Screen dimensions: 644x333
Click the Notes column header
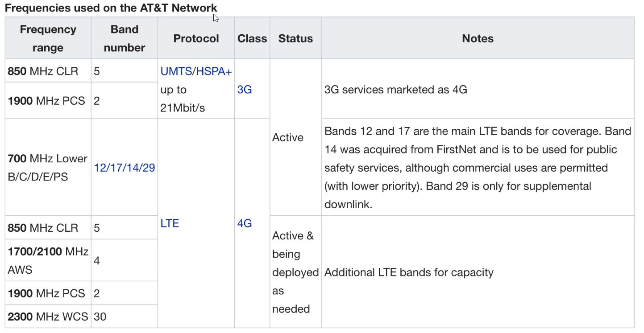click(478, 38)
